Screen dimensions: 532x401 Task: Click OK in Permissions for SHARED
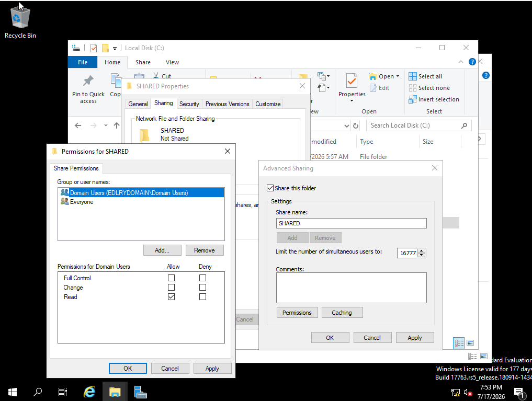coord(128,368)
